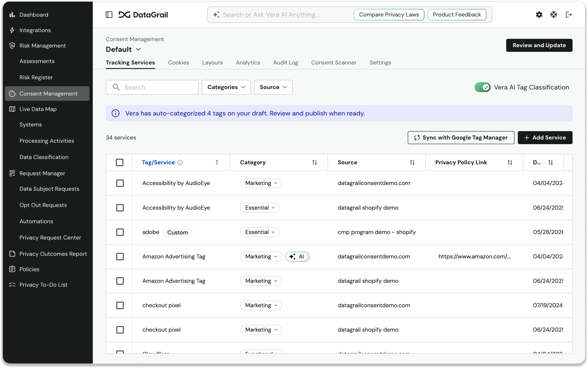This screenshot has width=588, height=368.
Task: Open Essential dropdown for AudioEye shopify row
Action: pos(260,208)
